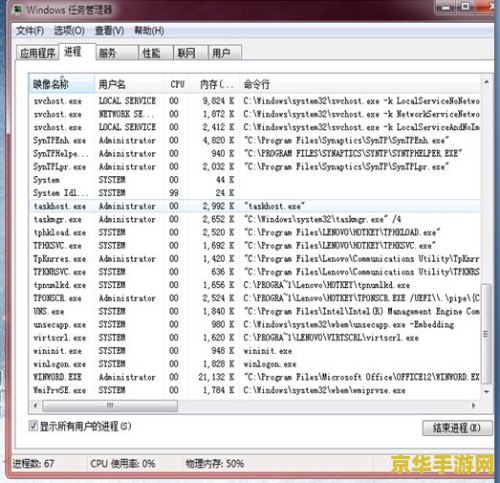
Task: Click 进程数: 67 in status bar
Action: (33, 464)
